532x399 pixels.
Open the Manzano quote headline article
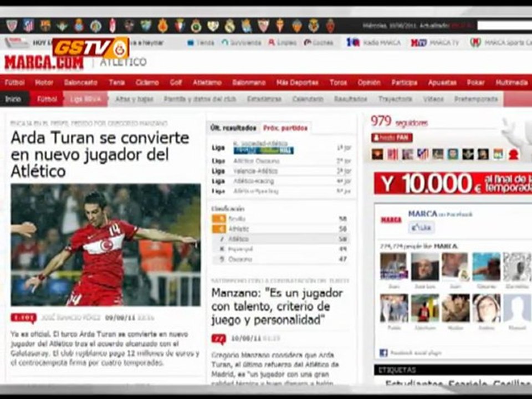(278, 306)
